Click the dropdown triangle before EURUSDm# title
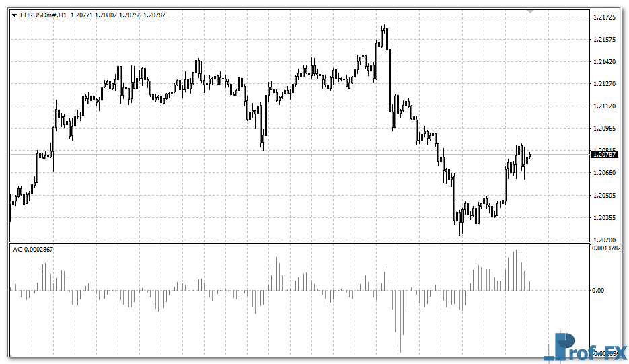Viewport: 629px width, 364px height. point(15,15)
